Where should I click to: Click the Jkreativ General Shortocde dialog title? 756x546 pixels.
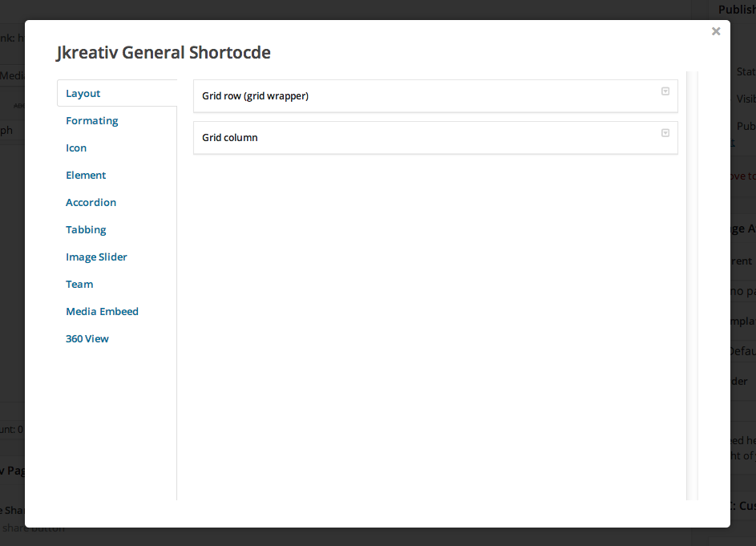[x=163, y=52]
